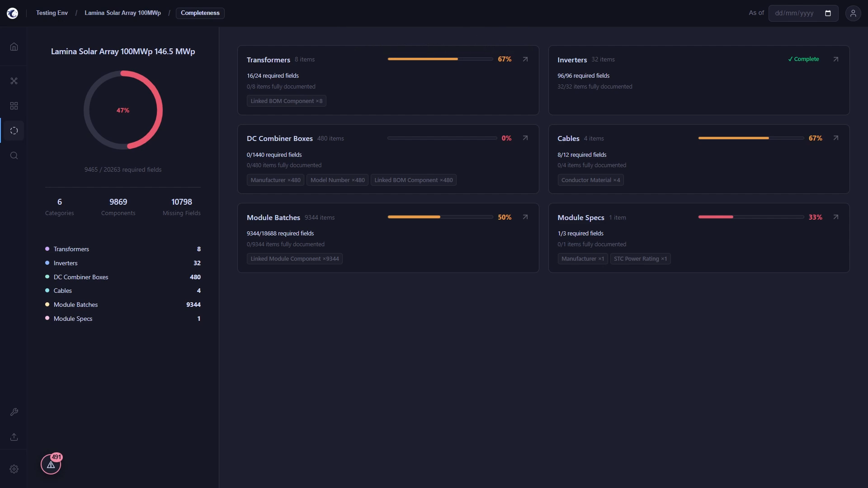The height and width of the screenshot is (488, 868).
Task: Click the Cables card title
Action: tap(569, 139)
